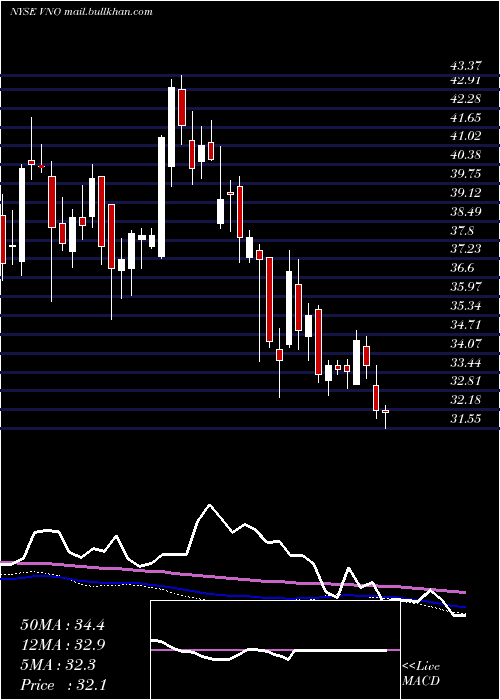Click the 50MA : 34.4 readout
This screenshot has height=700, width=500.
[62, 625]
